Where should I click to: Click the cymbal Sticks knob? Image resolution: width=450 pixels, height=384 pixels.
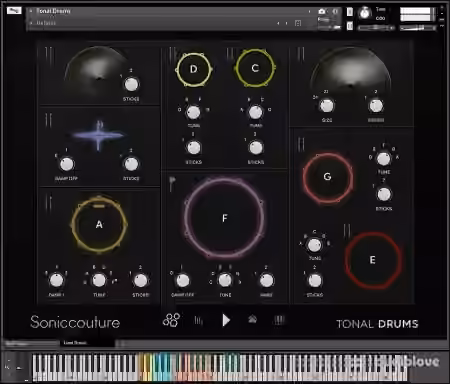coord(131,164)
